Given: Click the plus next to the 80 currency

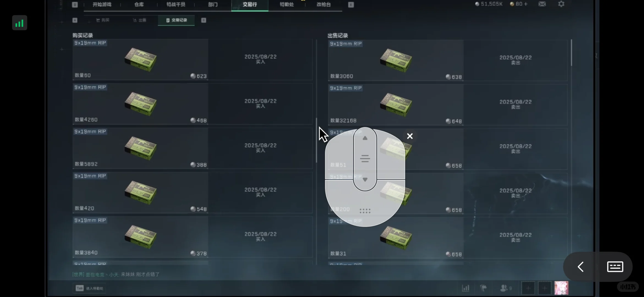Looking at the screenshot, I should pos(526,4).
